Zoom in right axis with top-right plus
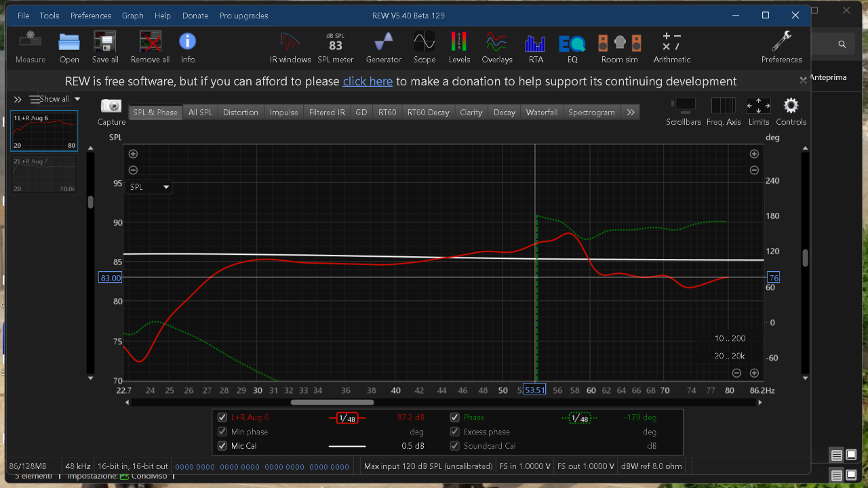This screenshot has height=488, width=868. pos(754,154)
